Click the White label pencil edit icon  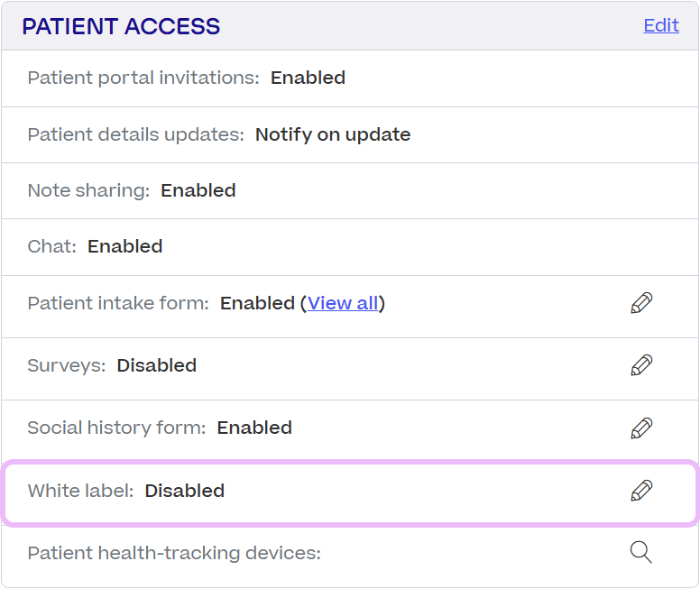(x=641, y=491)
